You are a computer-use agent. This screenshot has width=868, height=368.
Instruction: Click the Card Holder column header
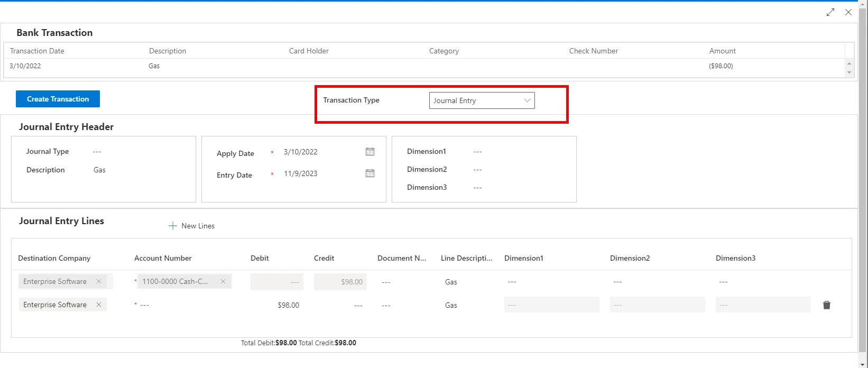click(x=309, y=51)
